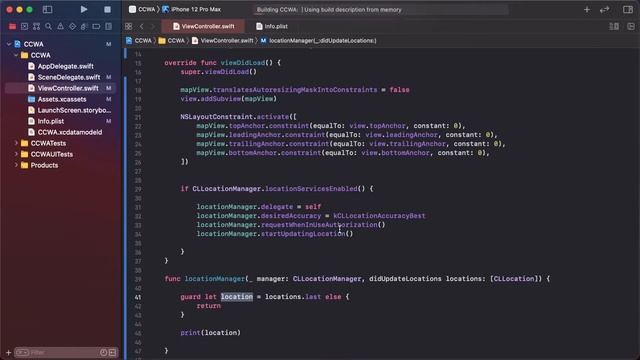Add a new editor pane

(631, 27)
